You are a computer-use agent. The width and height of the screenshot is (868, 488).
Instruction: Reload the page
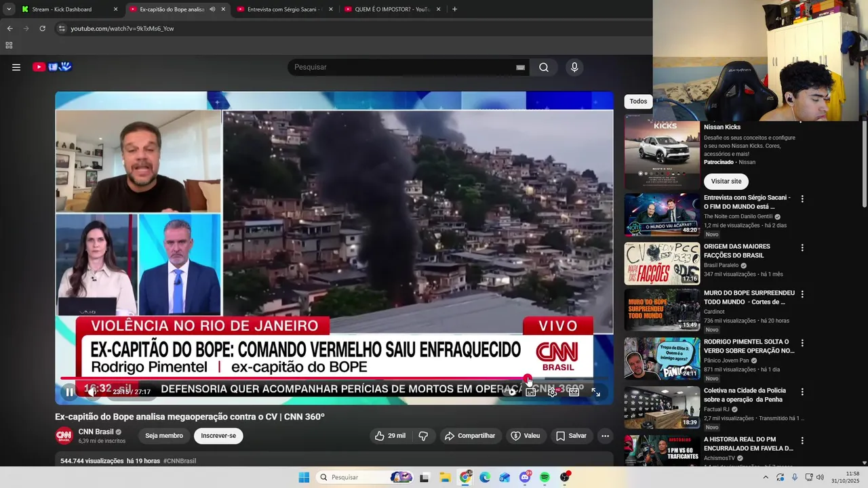click(x=42, y=28)
